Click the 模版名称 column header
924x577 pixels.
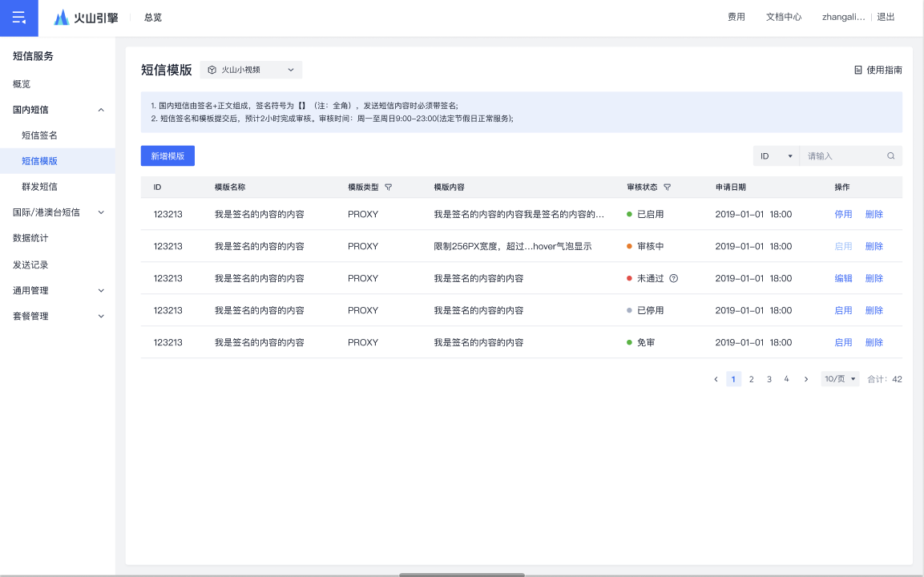click(230, 188)
